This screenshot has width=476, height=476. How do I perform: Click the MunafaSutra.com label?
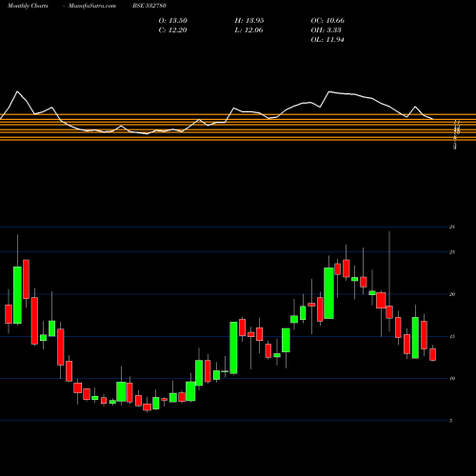point(92,6)
